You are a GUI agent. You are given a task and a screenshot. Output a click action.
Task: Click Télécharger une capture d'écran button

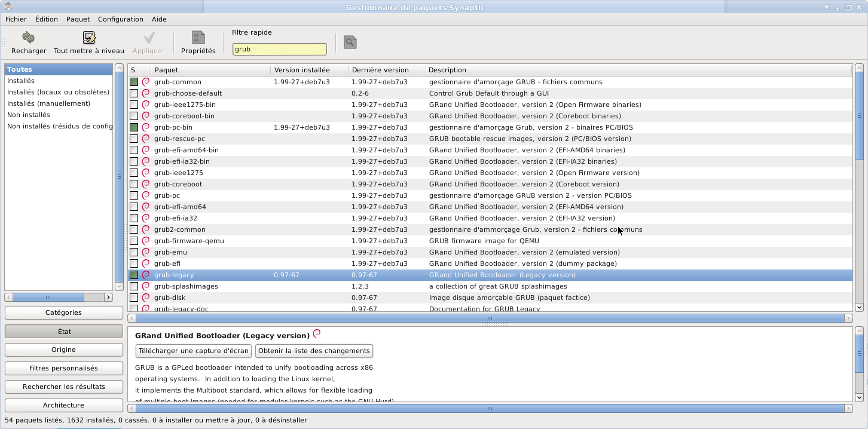[194, 351]
